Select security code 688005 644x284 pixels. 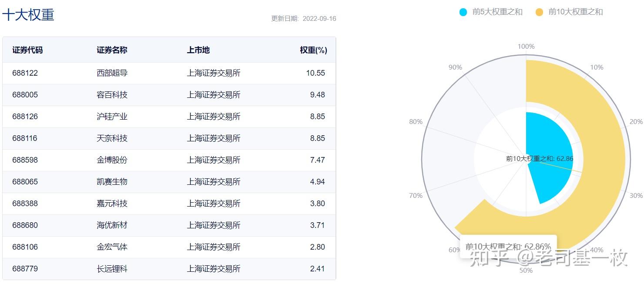tap(25, 95)
